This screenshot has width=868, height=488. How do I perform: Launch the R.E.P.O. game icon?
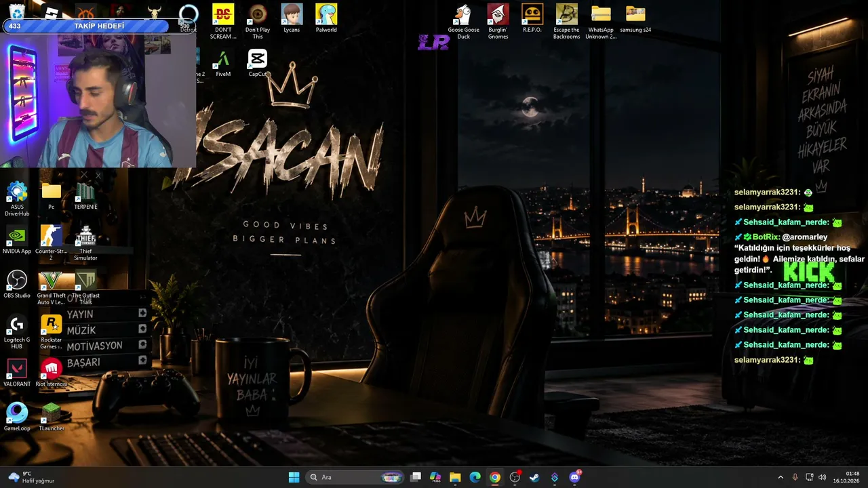pos(532,18)
